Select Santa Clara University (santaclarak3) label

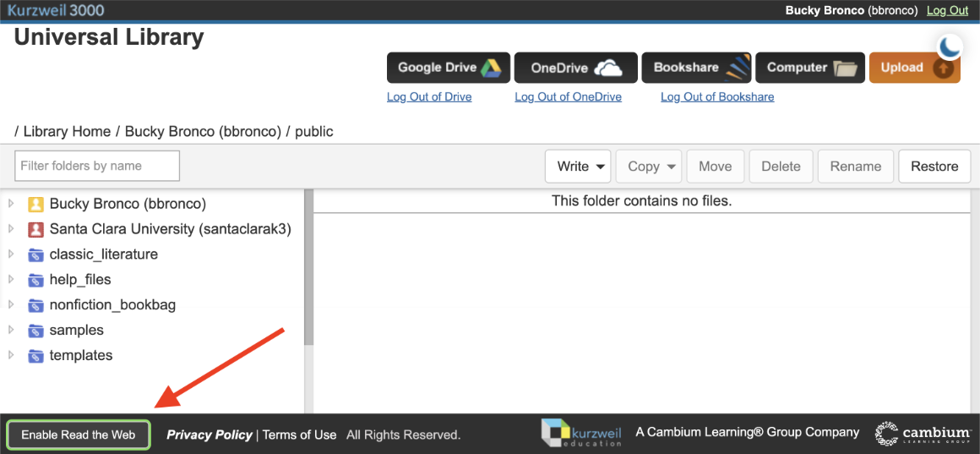point(171,229)
